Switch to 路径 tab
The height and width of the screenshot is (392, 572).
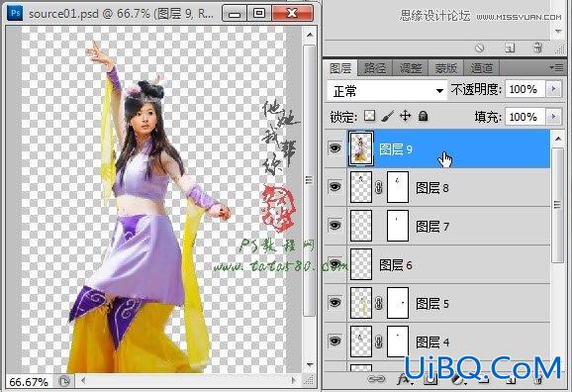click(375, 68)
